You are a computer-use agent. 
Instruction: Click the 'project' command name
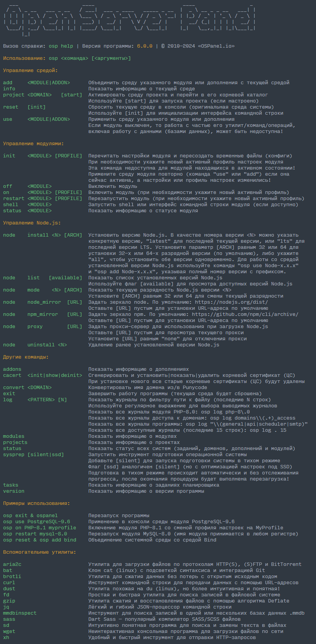[14, 95]
